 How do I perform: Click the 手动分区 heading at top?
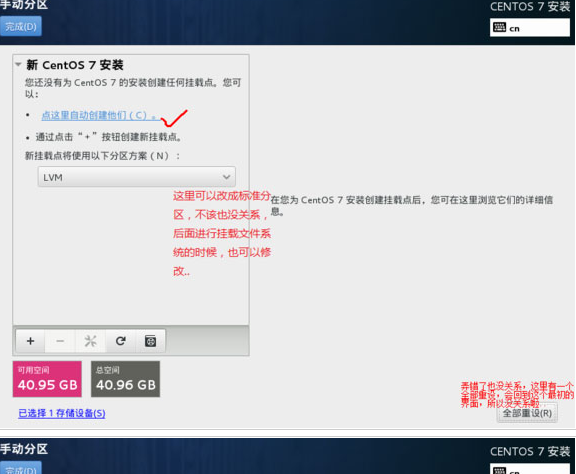click(x=24, y=5)
